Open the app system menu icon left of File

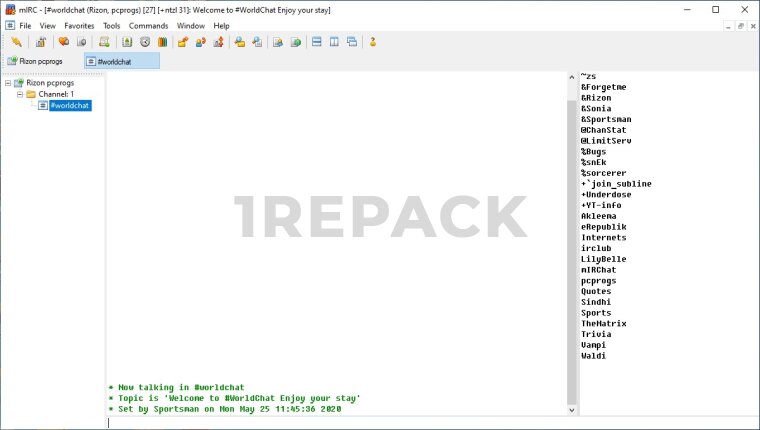9,25
